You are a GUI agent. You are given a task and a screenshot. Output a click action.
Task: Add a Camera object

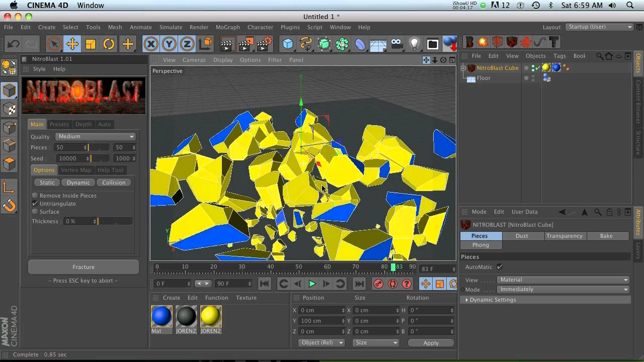click(x=396, y=44)
